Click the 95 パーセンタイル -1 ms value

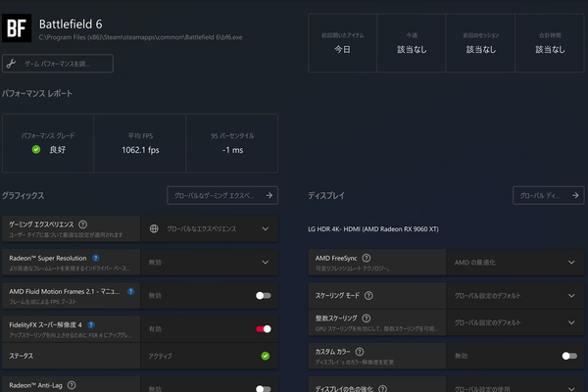(x=232, y=150)
